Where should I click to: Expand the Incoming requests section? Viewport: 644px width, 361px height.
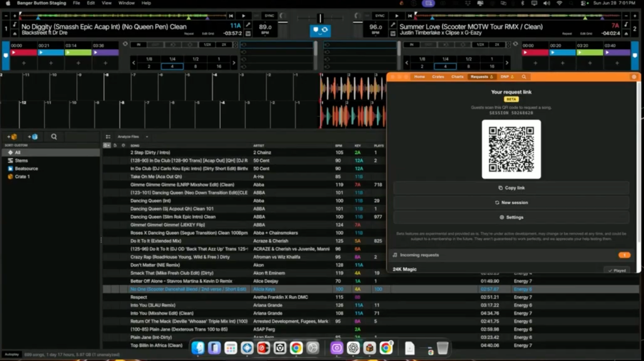(x=511, y=255)
